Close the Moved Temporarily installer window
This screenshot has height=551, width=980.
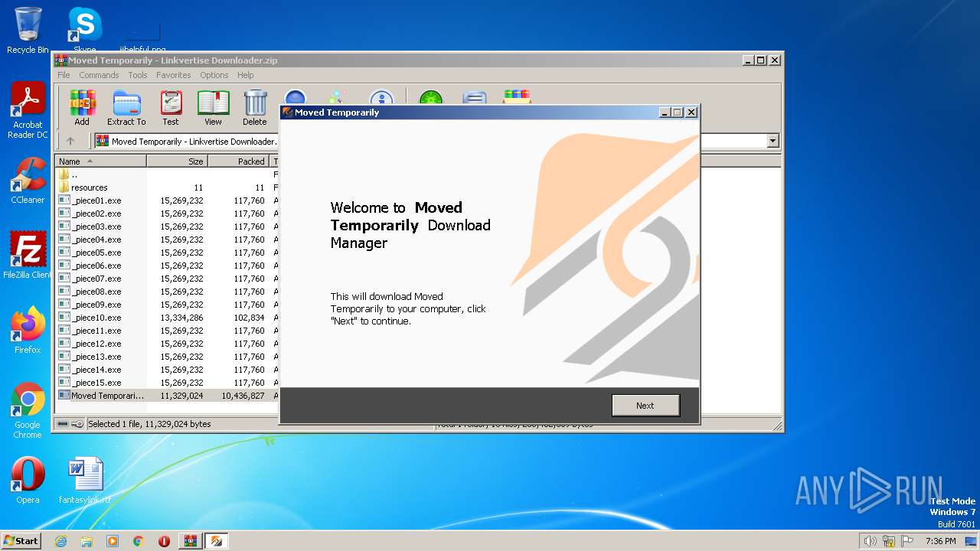(x=691, y=112)
